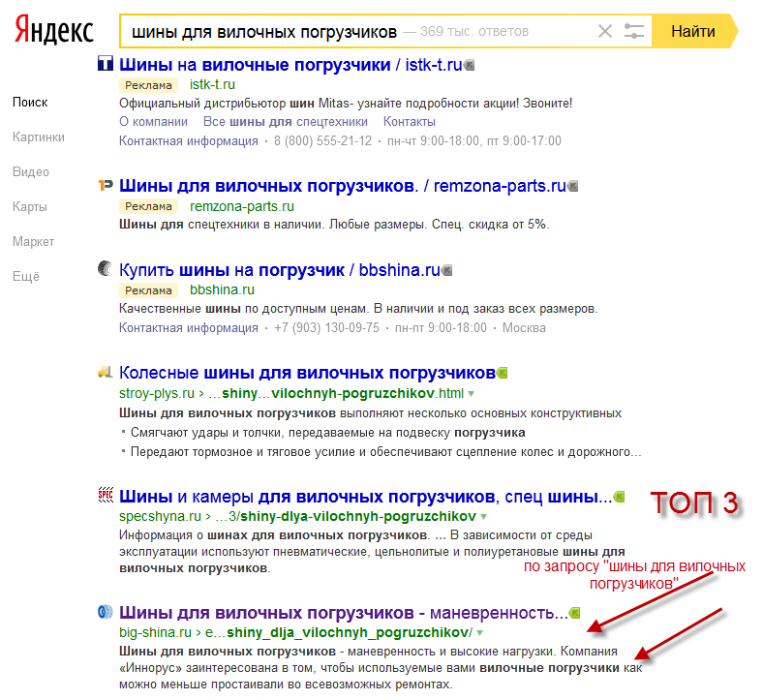
Task: Click the green remzona-parts.ru URL
Action: pyautogui.click(x=242, y=206)
